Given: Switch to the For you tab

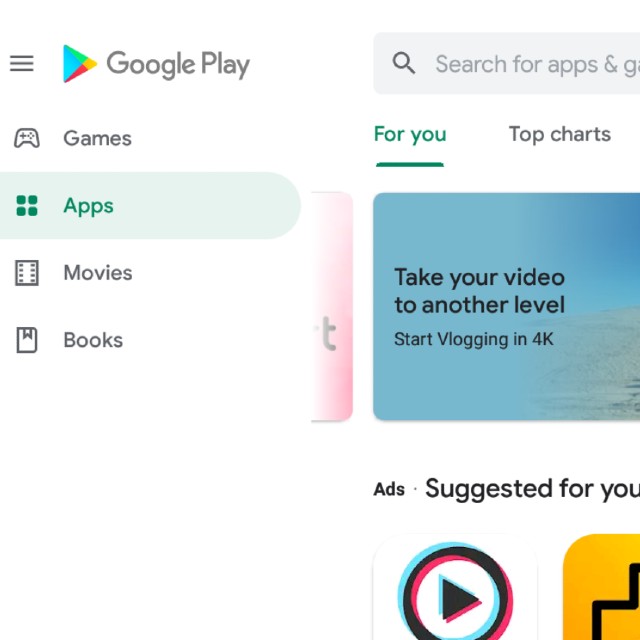Looking at the screenshot, I should (x=410, y=134).
